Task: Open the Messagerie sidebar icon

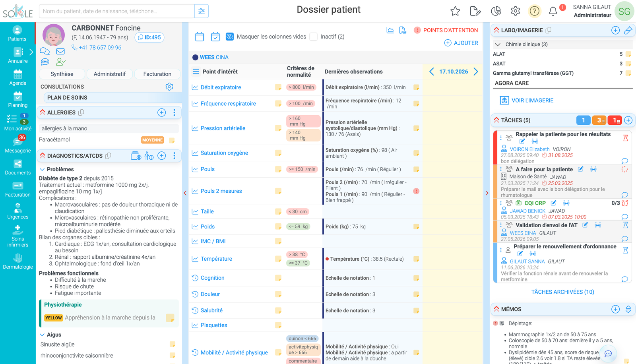Action: pos(18,145)
